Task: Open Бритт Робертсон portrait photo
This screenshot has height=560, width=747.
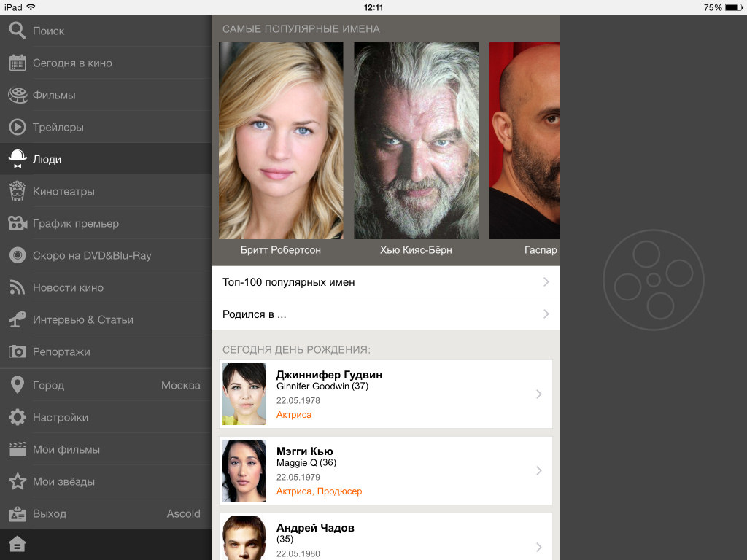Action: click(x=281, y=141)
